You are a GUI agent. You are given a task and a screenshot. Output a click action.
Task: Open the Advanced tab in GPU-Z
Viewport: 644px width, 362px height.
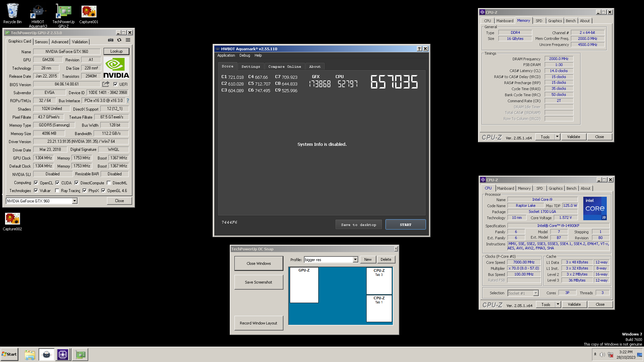(x=60, y=42)
